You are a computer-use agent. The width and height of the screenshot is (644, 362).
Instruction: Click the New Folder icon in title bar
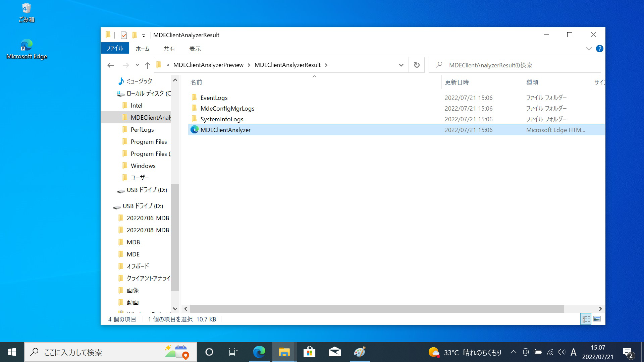pos(135,35)
